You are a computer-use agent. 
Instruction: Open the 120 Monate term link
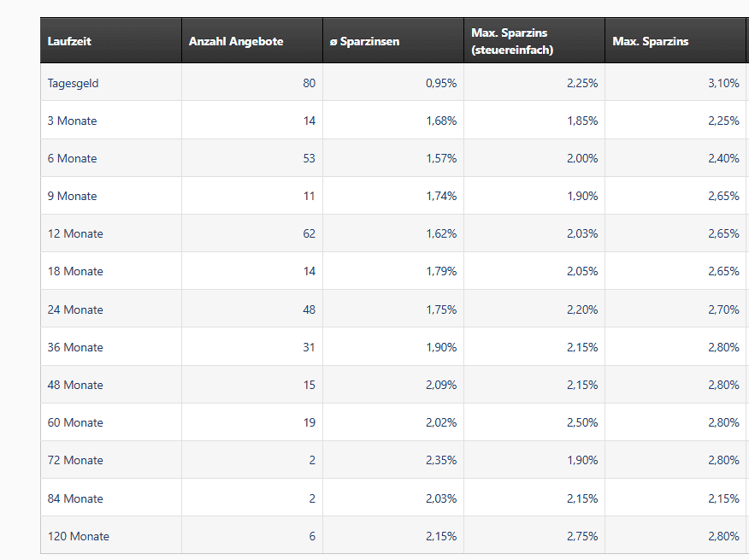(x=79, y=536)
